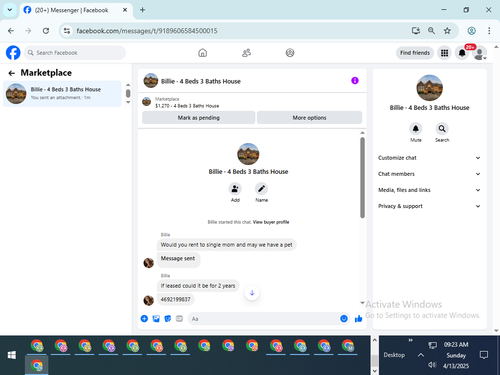Viewport: 500px width, 375px height.
Task: Send a thumbs-up like
Action: pyautogui.click(x=358, y=319)
